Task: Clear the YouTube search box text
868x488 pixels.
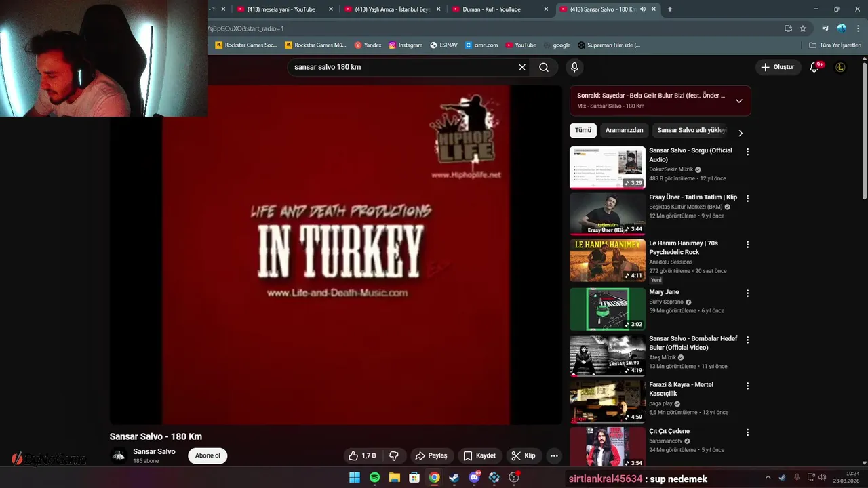Action: click(522, 67)
